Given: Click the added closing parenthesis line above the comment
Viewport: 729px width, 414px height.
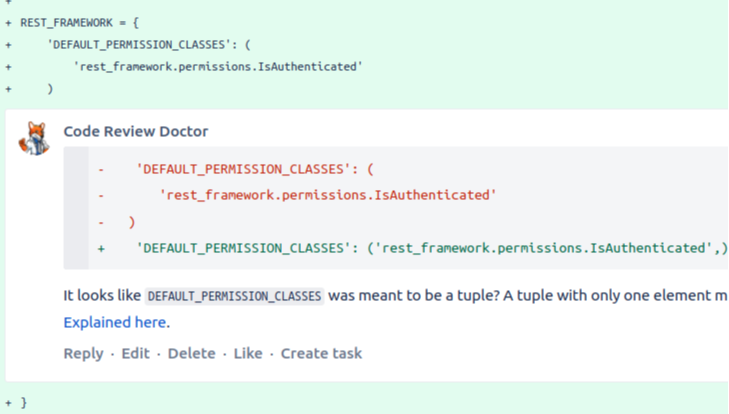Looking at the screenshot, I should coord(49,88).
